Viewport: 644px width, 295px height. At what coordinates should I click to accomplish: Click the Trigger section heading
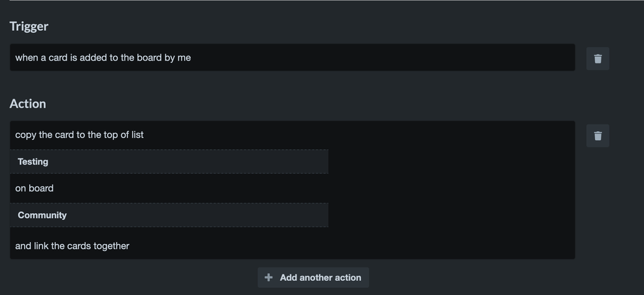coord(29,26)
